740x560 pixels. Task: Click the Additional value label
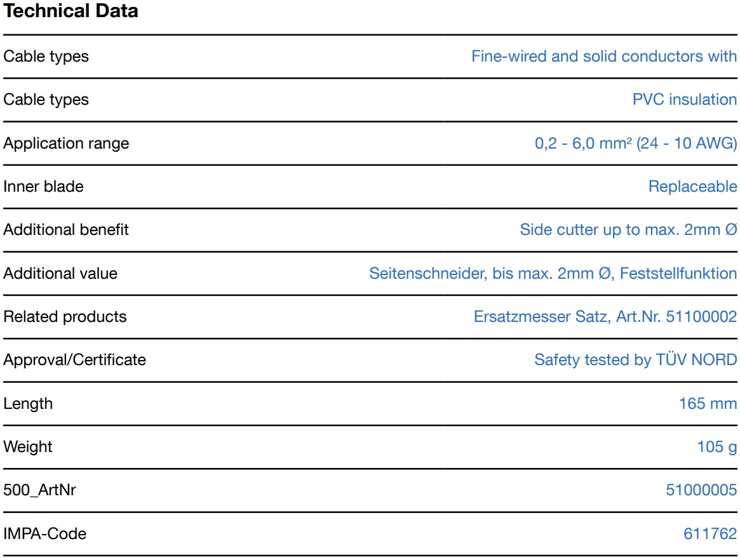[60, 274]
